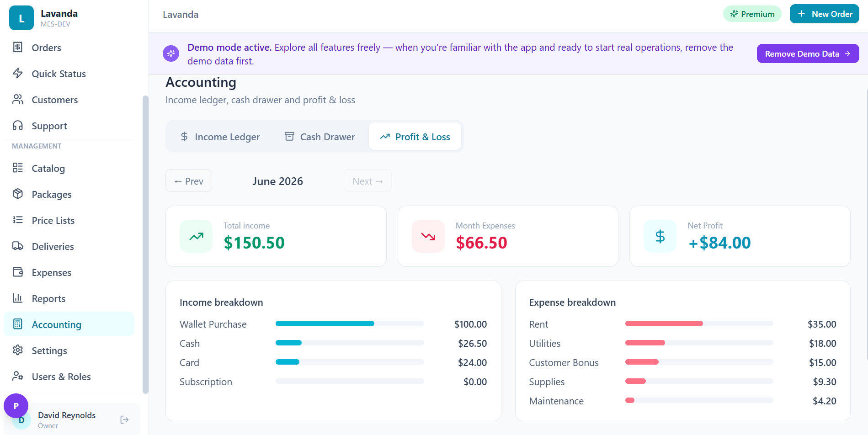
Task: Click the sidebar vertical scrollbar
Action: pos(145,244)
